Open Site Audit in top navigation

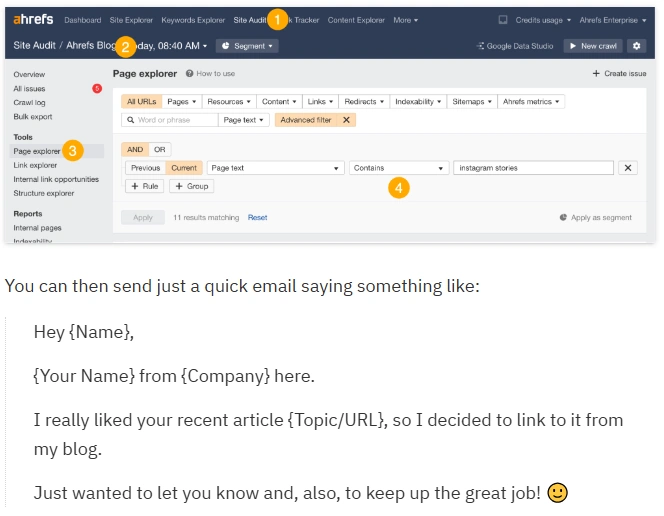coord(250,20)
